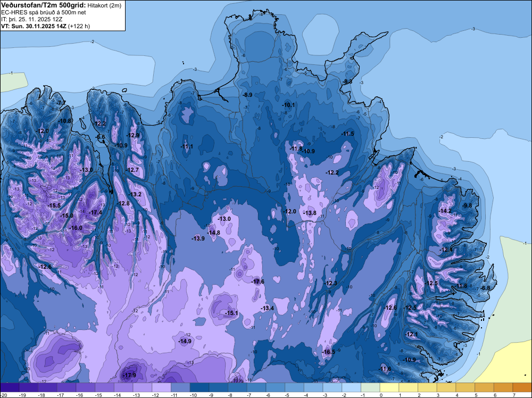Click the -11.5 temperature label
Image resolution: width=532 pixels, height=398 pixels.
(348, 134)
